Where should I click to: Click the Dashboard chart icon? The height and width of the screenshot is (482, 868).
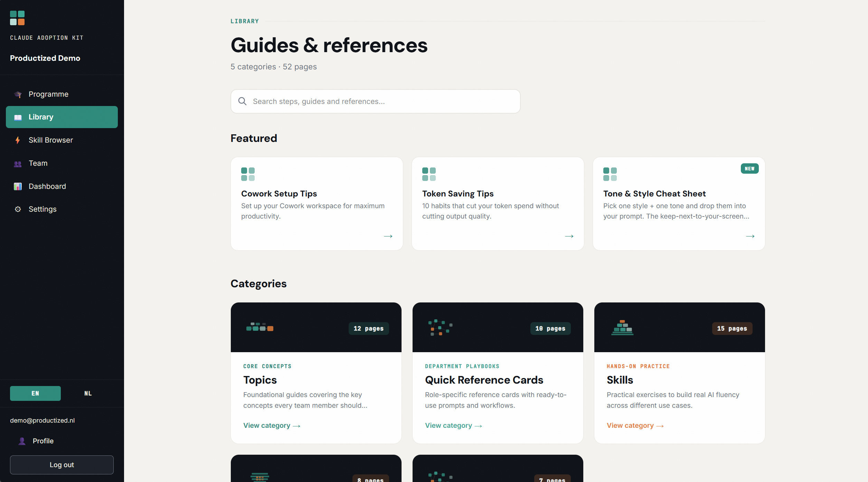coord(18,186)
